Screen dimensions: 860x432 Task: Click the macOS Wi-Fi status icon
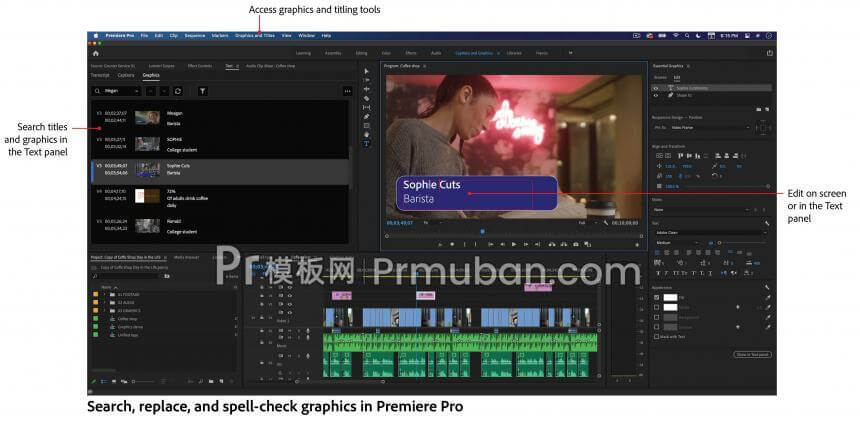tap(676, 36)
